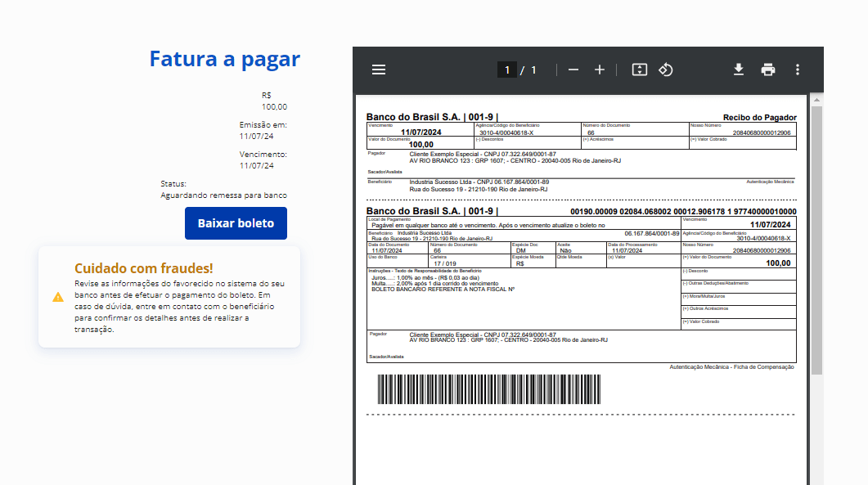Zoom out the boleto PDF
868x485 pixels.
pyautogui.click(x=573, y=70)
